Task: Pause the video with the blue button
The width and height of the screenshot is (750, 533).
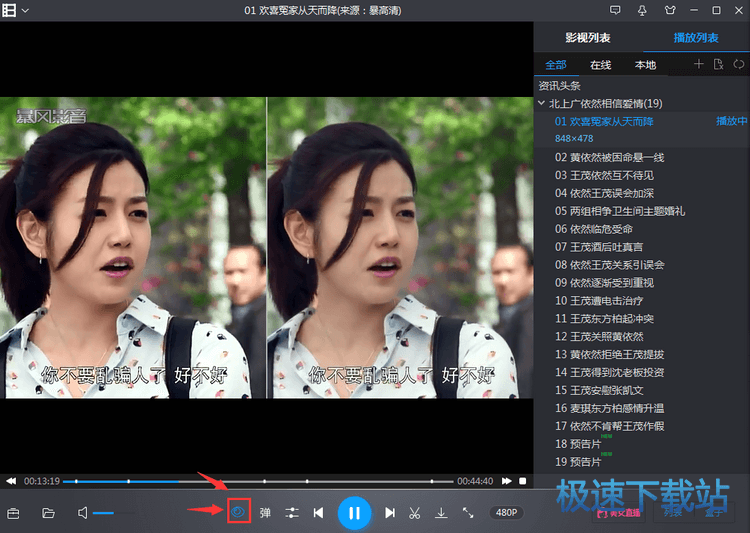Action: 354,513
